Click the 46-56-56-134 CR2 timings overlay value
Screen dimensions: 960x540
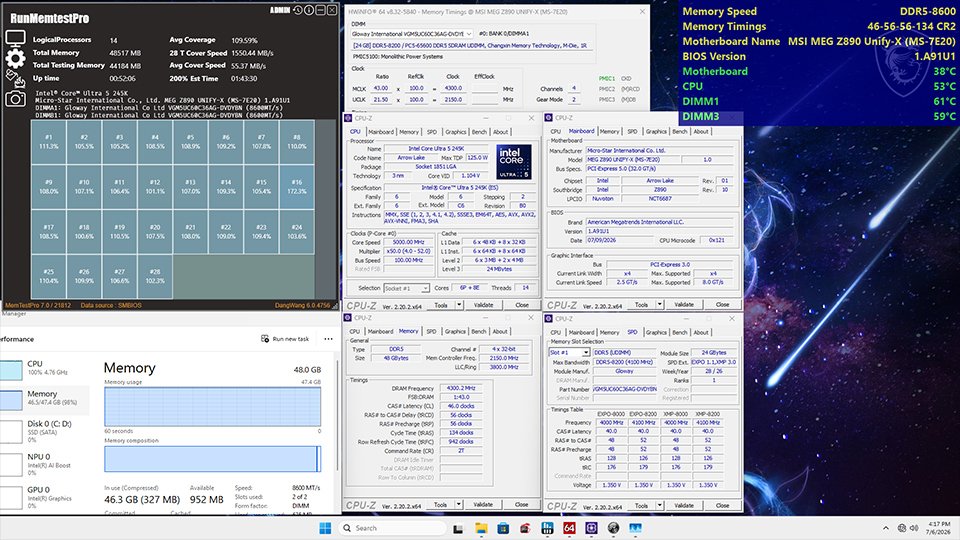coord(911,26)
